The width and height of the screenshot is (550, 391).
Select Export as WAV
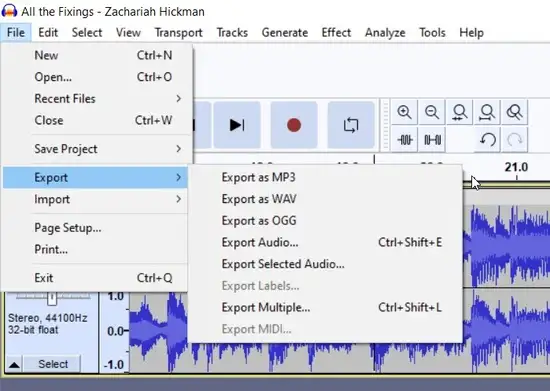325,199
